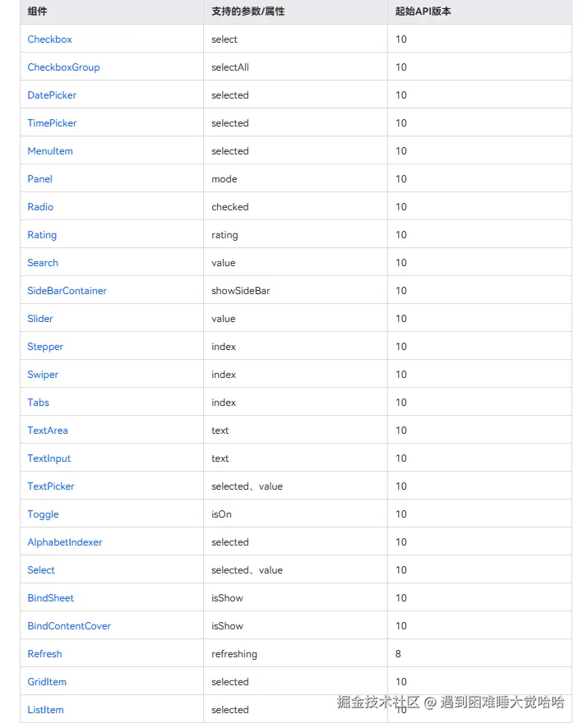This screenshot has width=583, height=728.
Task: Open the Checkbox component link
Action: tap(49, 39)
